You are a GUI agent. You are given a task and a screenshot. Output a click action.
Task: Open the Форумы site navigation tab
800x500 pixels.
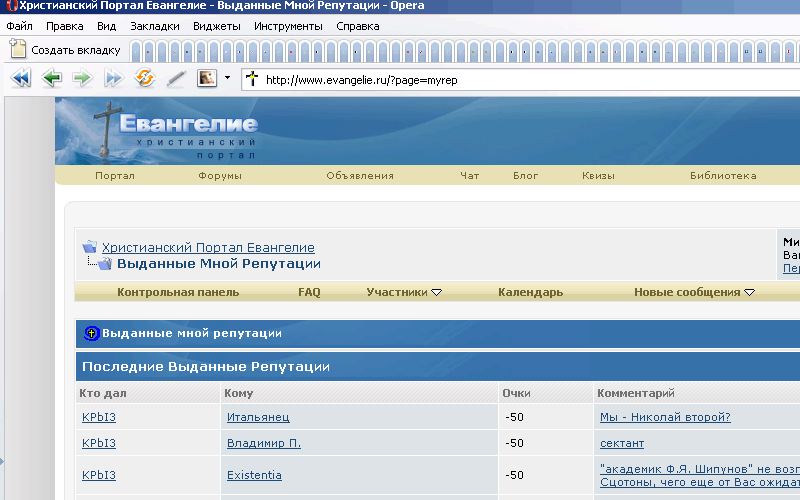pyautogui.click(x=220, y=176)
